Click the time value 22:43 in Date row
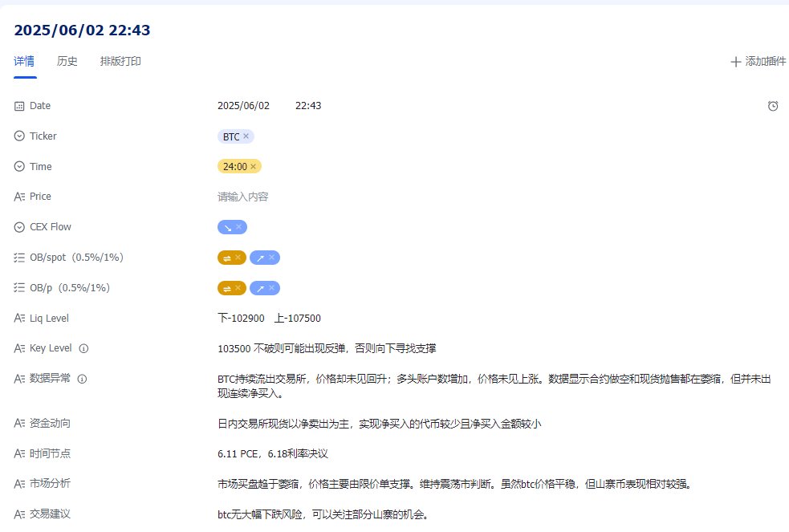The height and width of the screenshot is (532, 789). (308, 106)
